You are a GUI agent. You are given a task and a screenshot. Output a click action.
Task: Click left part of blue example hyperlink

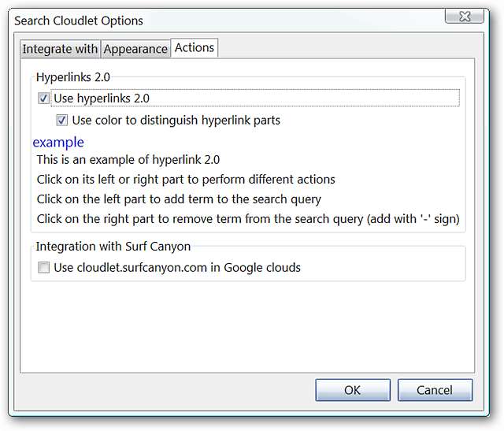point(44,143)
